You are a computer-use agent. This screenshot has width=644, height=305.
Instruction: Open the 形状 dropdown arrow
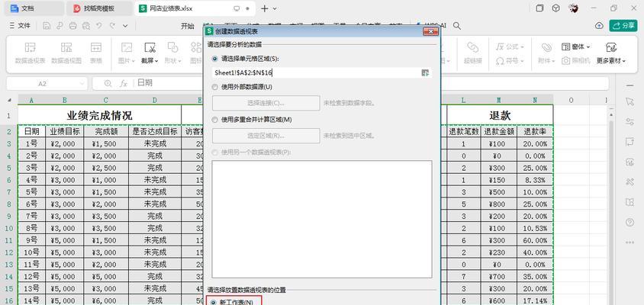179,61
